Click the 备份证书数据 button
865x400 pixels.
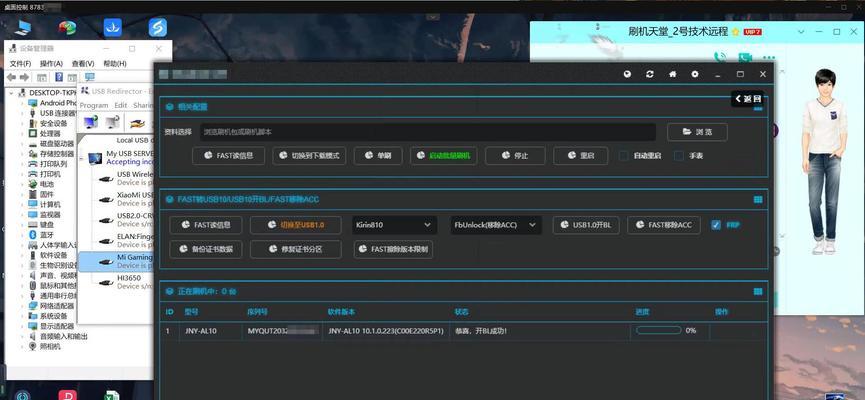tap(205, 249)
